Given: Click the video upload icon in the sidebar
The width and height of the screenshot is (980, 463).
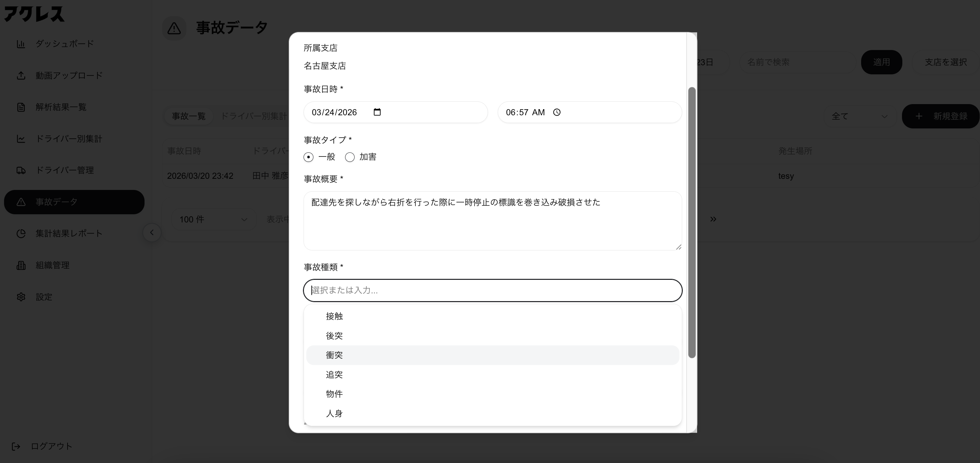Looking at the screenshot, I should 21,75.
